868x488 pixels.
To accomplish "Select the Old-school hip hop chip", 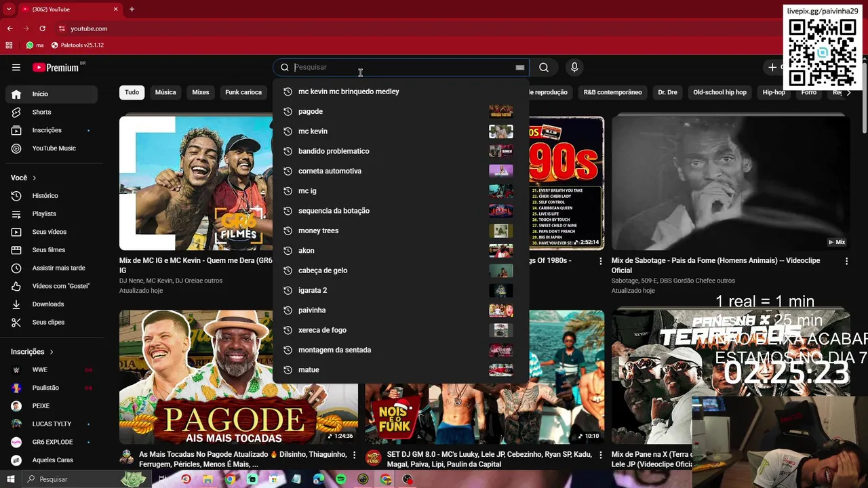I will pos(719,92).
